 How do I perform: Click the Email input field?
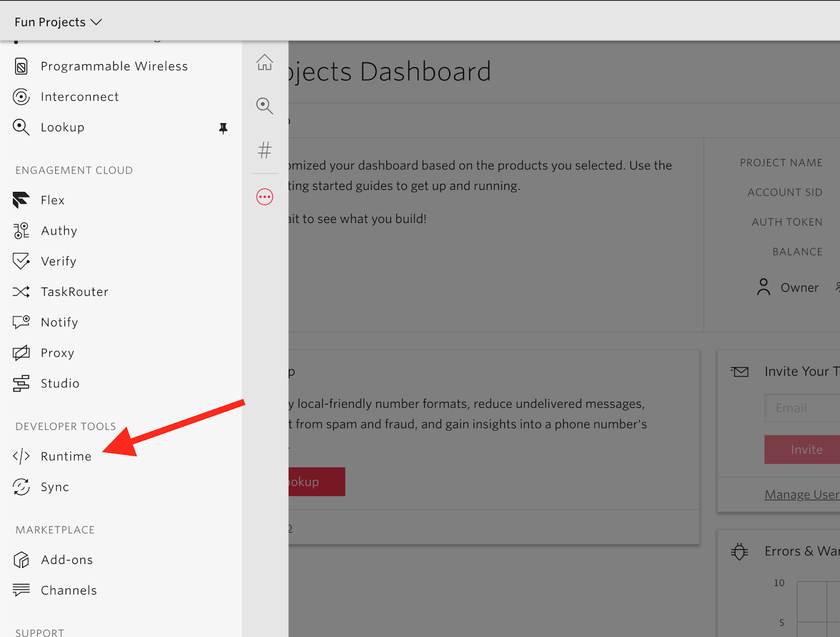point(802,408)
